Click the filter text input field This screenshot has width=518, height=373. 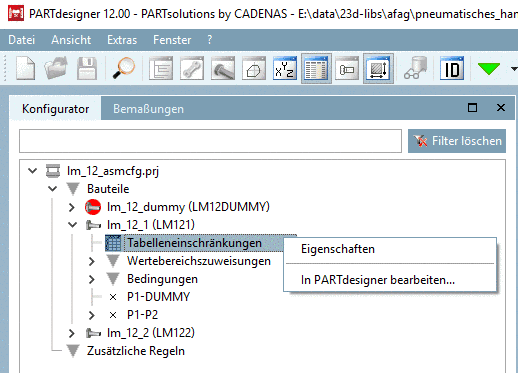click(x=210, y=141)
